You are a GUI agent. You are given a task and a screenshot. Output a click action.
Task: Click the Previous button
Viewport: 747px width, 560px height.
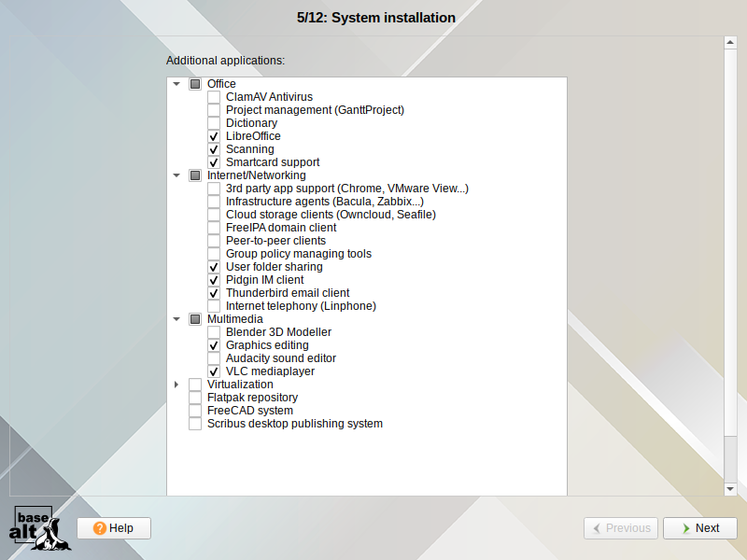(x=621, y=528)
